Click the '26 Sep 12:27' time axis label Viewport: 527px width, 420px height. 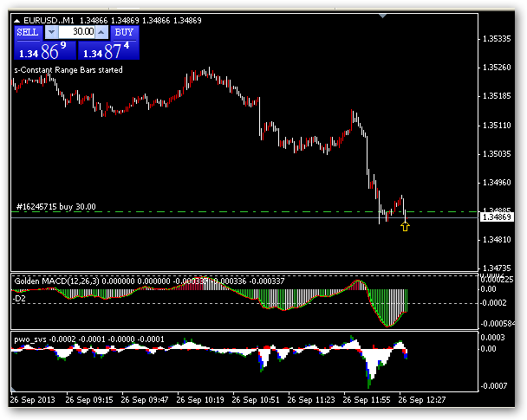[422, 400]
